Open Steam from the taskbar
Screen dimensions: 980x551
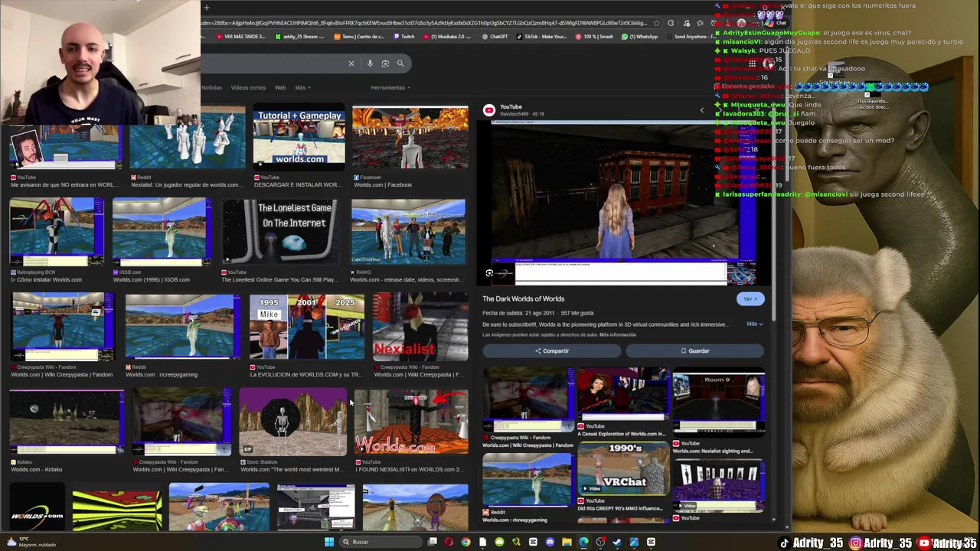[617, 542]
